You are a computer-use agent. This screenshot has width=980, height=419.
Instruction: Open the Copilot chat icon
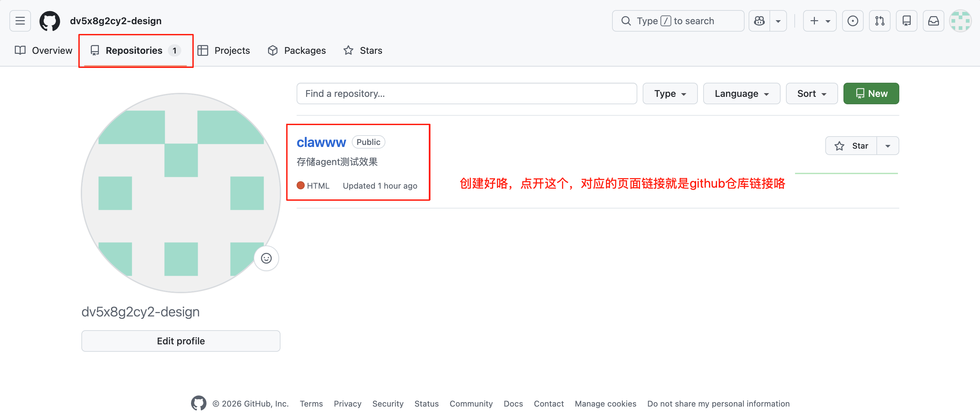point(759,21)
